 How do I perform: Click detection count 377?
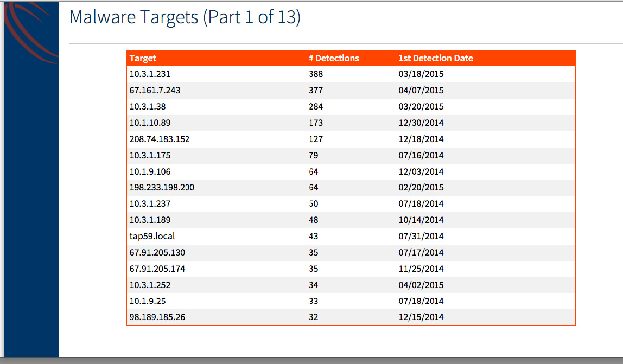pyautogui.click(x=316, y=90)
